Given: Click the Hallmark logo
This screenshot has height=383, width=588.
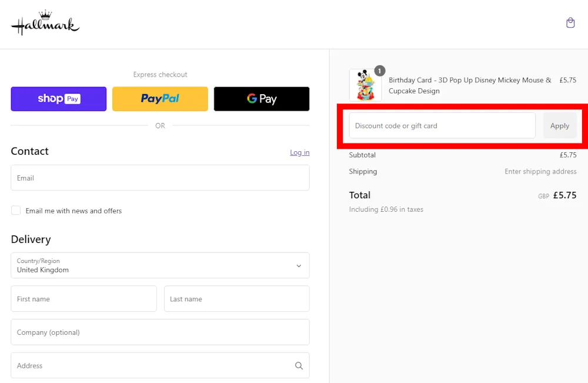Looking at the screenshot, I should [45, 24].
